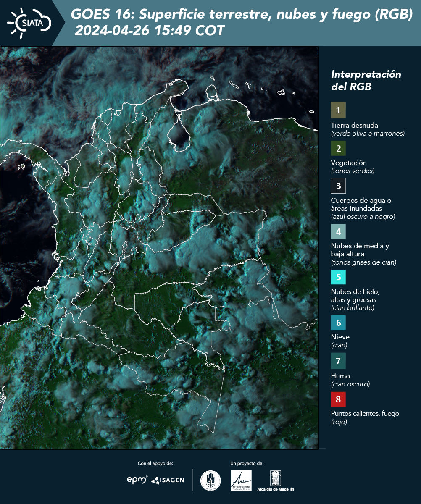The height and width of the screenshot is (504, 421).
Task: Click the "Nieve" legend label
Action: coord(340,337)
